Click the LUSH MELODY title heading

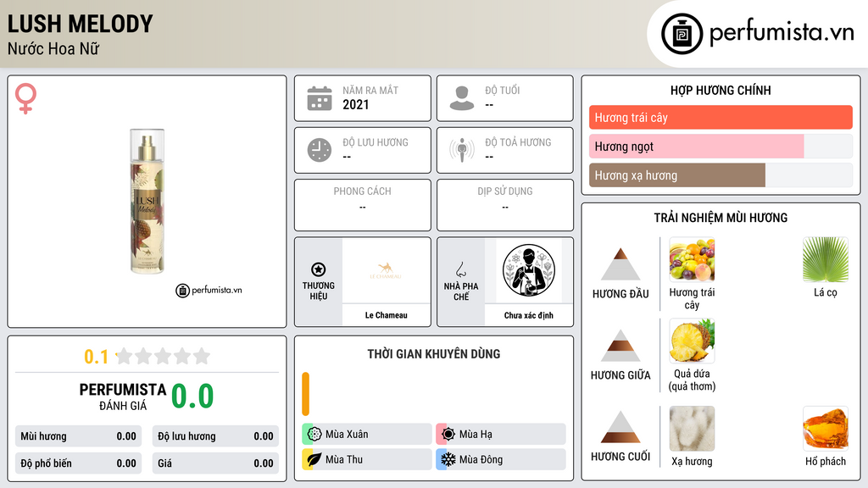point(80,24)
